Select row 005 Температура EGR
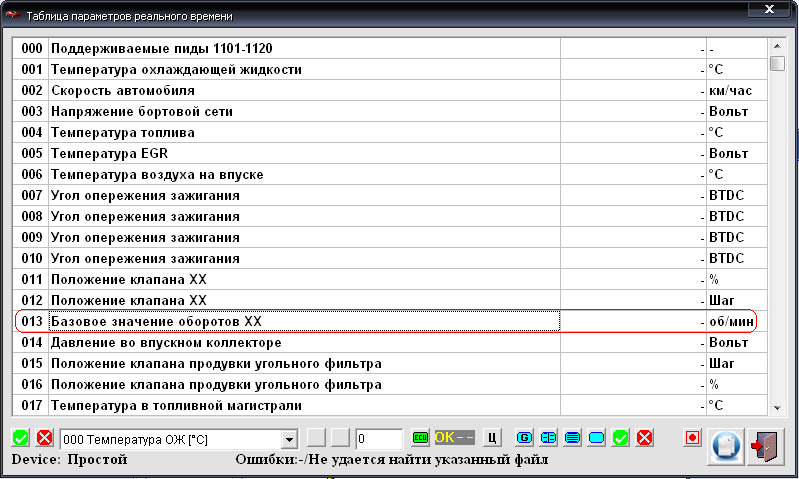 pos(390,153)
